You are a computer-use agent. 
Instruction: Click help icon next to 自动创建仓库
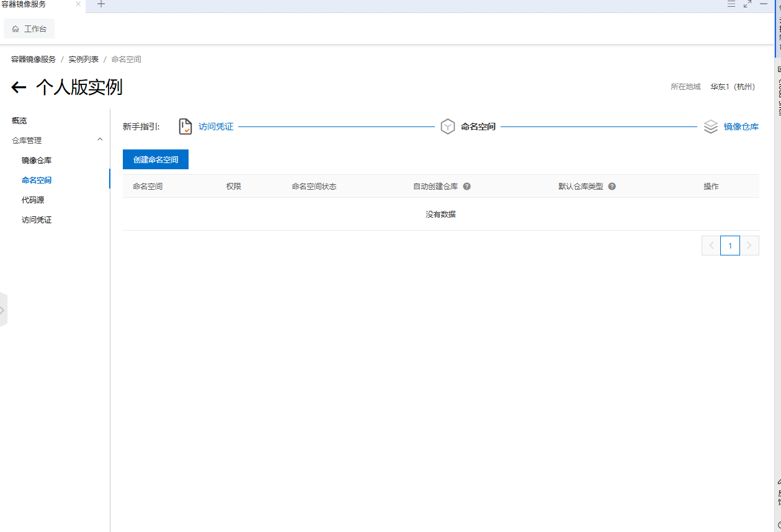point(467,186)
